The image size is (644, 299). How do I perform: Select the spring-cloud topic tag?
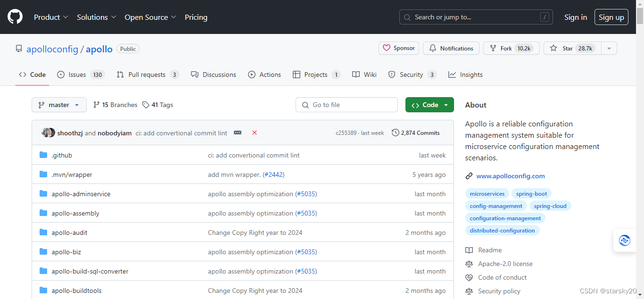pyautogui.click(x=550, y=206)
